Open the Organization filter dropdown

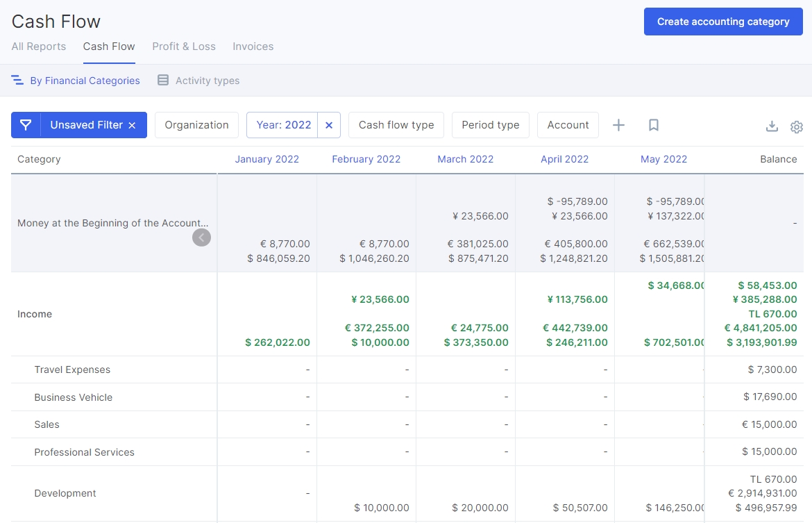click(x=196, y=125)
